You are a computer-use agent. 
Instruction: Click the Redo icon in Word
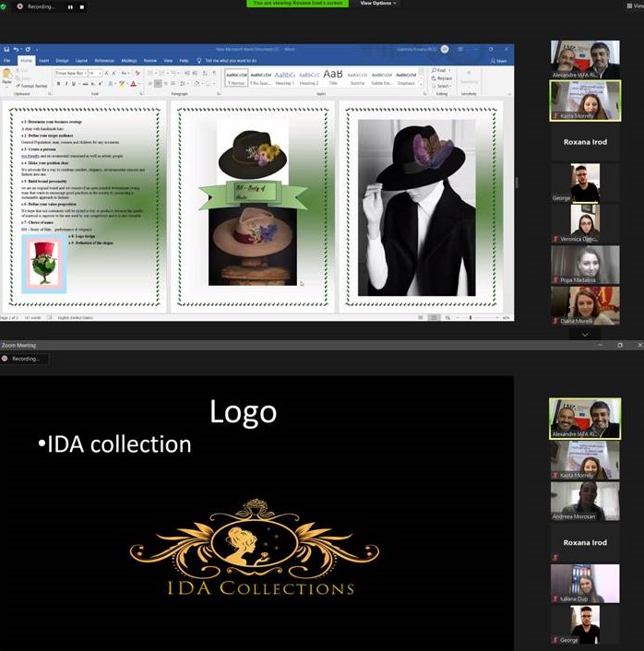[28, 49]
